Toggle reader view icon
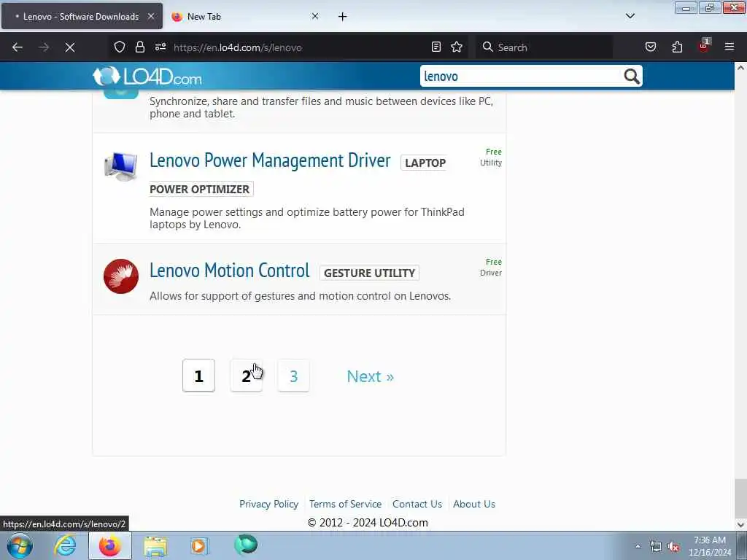The height and width of the screenshot is (560, 747). click(436, 47)
